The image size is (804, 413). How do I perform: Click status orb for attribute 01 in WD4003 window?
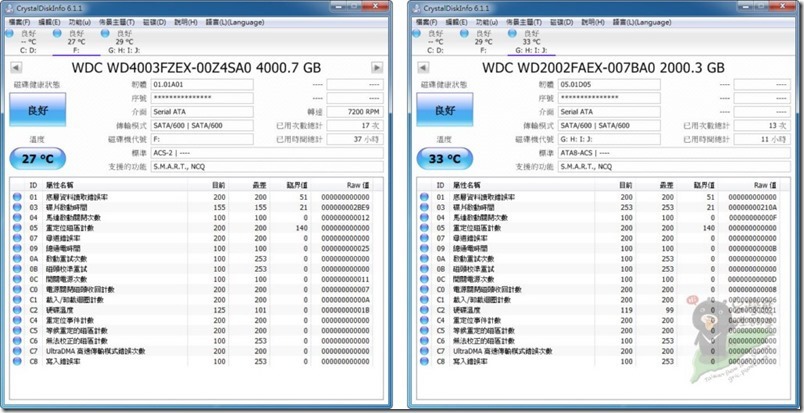pyautogui.click(x=17, y=197)
